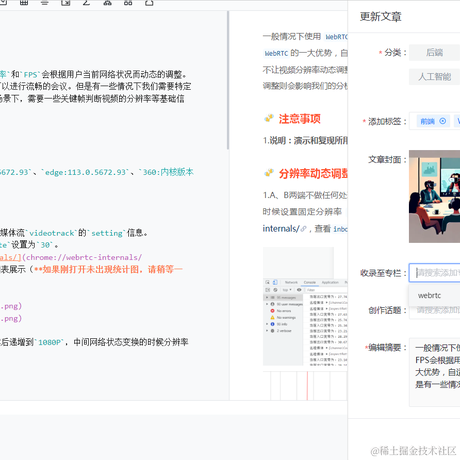
Task: Focus the 收录至专栏 search input
Action: coord(435,273)
